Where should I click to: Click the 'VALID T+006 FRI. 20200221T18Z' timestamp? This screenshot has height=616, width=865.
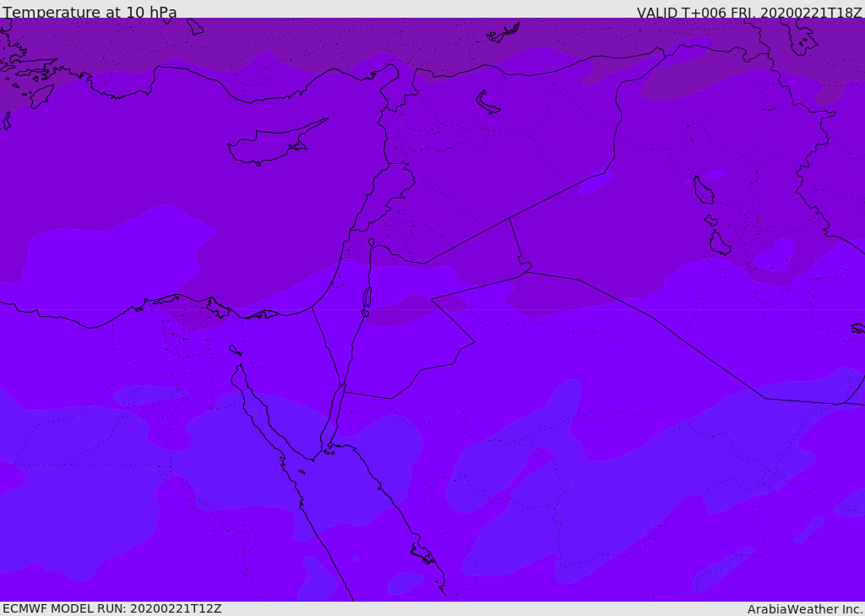pos(749,13)
